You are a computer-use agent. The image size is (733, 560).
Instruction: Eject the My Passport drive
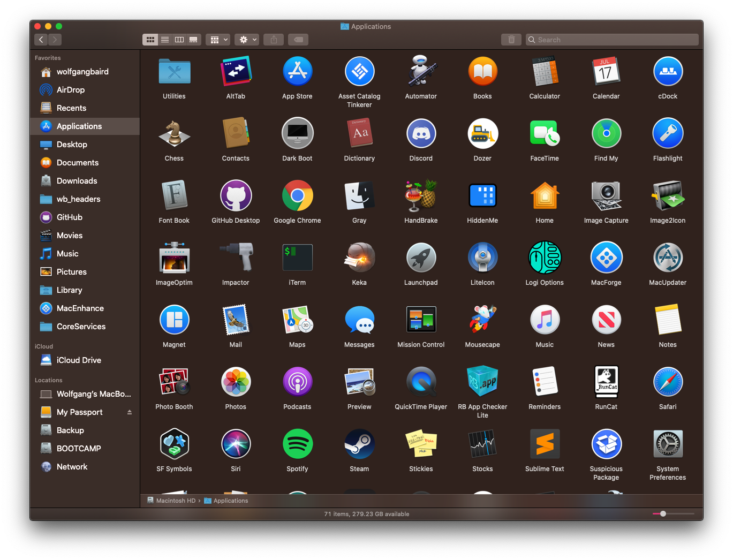(130, 412)
